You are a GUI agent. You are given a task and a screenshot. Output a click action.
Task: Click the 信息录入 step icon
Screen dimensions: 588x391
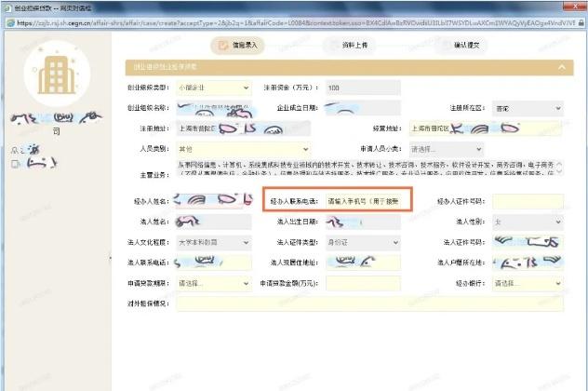click(x=221, y=44)
